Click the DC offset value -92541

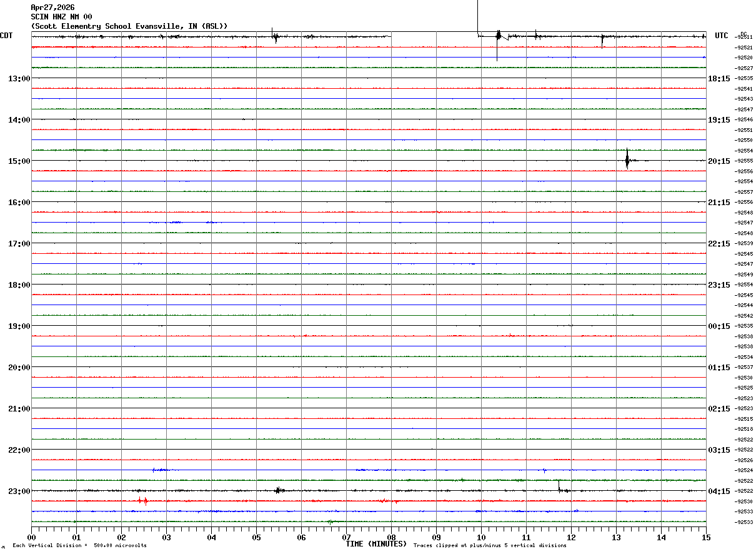tap(744, 88)
